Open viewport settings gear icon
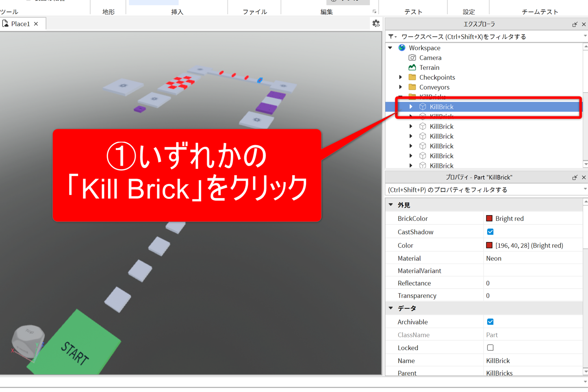 click(376, 24)
